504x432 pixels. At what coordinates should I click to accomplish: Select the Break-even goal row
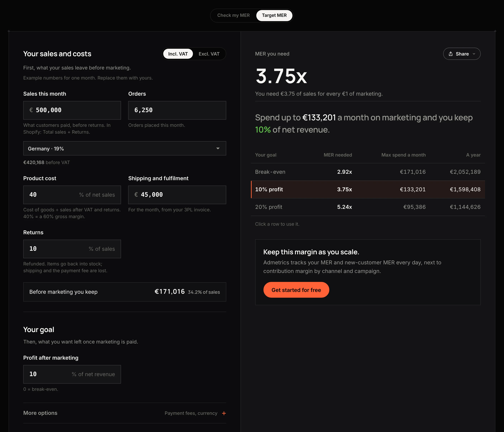(x=368, y=172)
